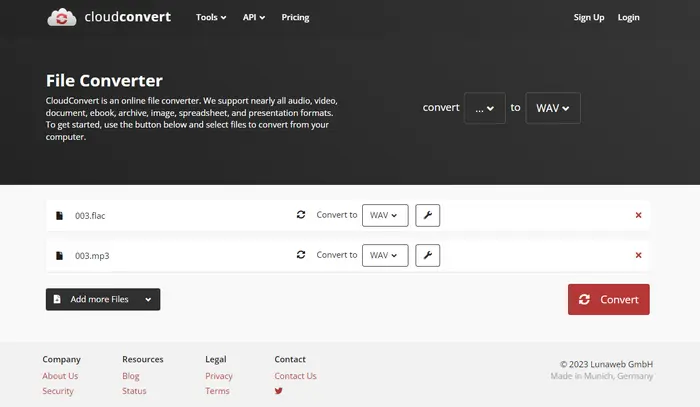
Task: Click cloudconvert brand name text
Action: (128, 17)
